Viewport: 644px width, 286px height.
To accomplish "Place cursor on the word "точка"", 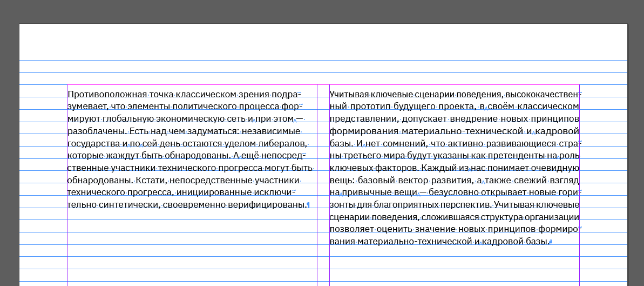I will [x=161, y=94].
